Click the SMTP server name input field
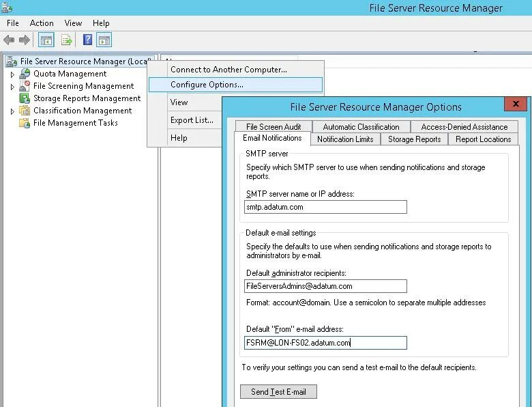Image resolution: width=532 pixels, height=407 pixels. [x=325, y=207]
